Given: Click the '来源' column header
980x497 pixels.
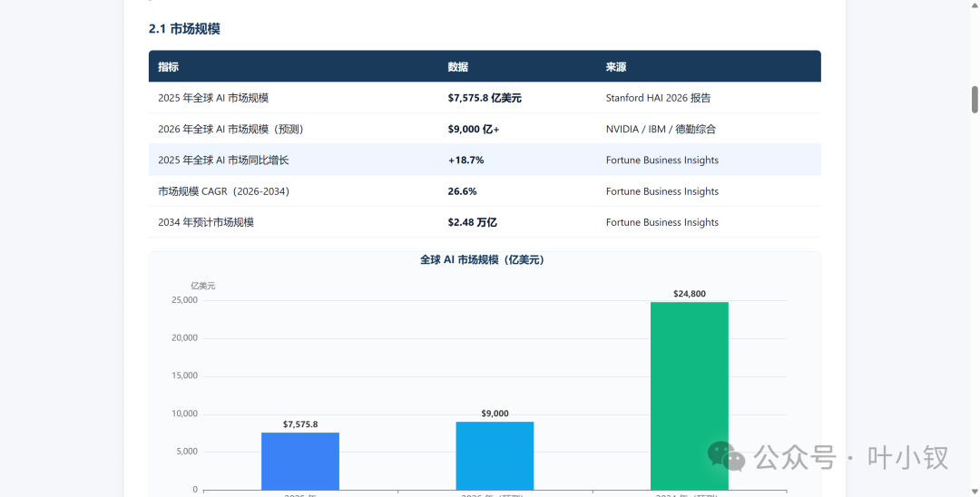Looking at the screenshot, I should [x=616, y=67].
